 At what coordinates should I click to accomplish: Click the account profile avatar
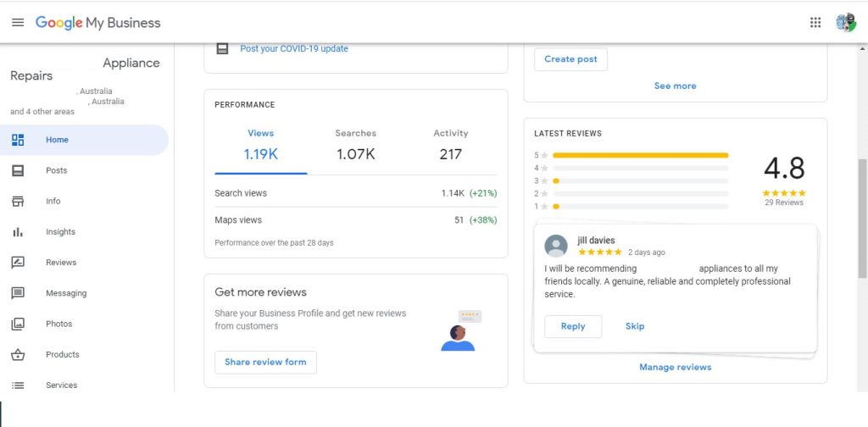click(x=845, y=23)
